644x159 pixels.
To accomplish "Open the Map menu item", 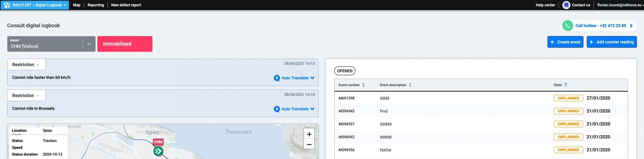I will 77,5.
